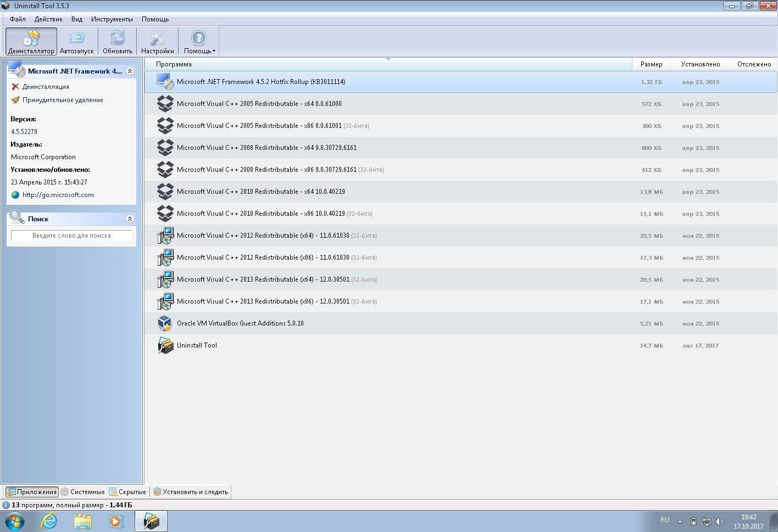Click the version value 4.5.52279

pyautogui.click(x=24, y=132)
